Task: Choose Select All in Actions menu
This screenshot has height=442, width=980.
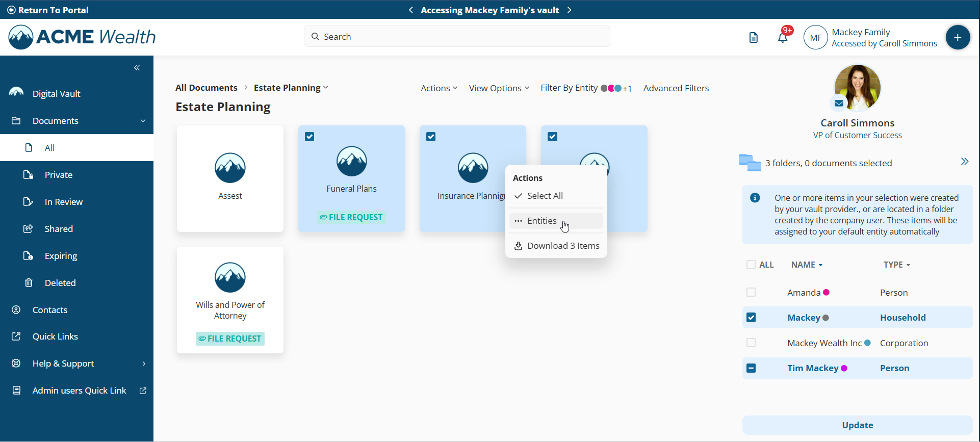Action: pyautogui.click(x=556, y=196)
